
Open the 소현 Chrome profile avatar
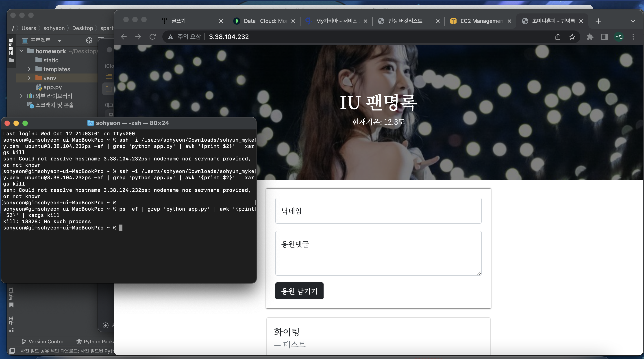pos(619,37)
